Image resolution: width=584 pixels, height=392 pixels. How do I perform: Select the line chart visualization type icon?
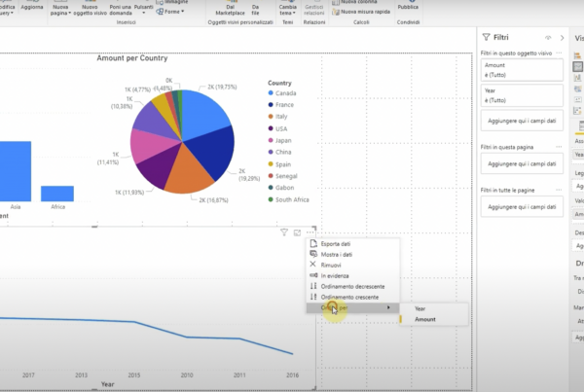[577, 67]
